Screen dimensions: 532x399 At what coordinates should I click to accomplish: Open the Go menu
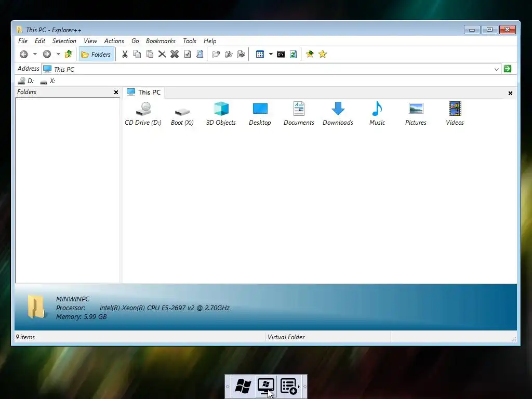point(135,41)
